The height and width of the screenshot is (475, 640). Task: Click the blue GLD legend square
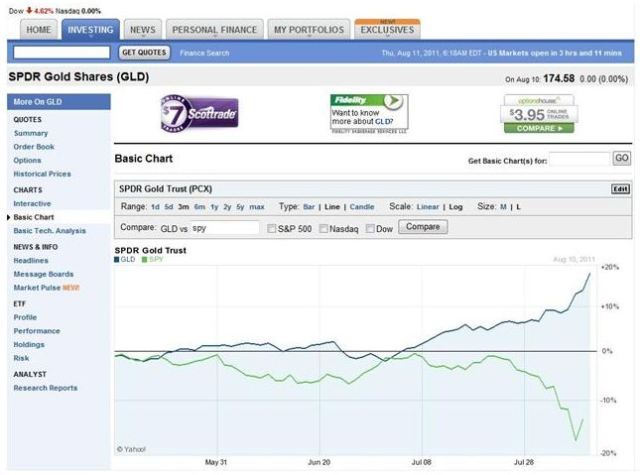[118, 259]
